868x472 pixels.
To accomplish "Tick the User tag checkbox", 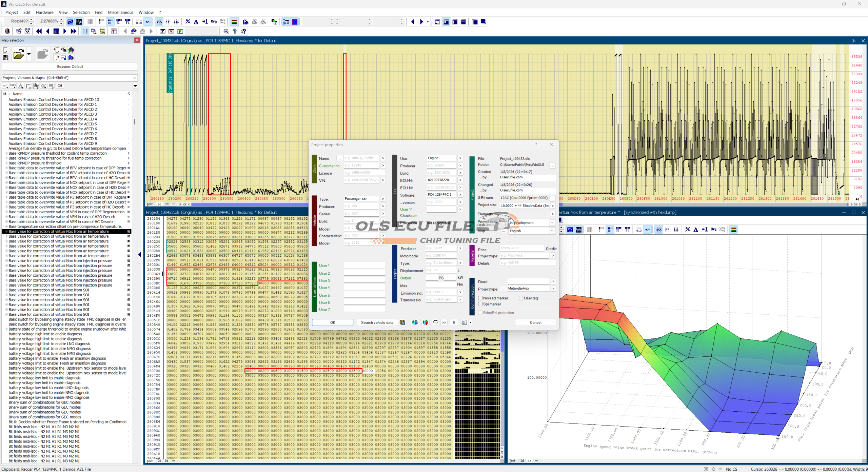I will point(521,298).
